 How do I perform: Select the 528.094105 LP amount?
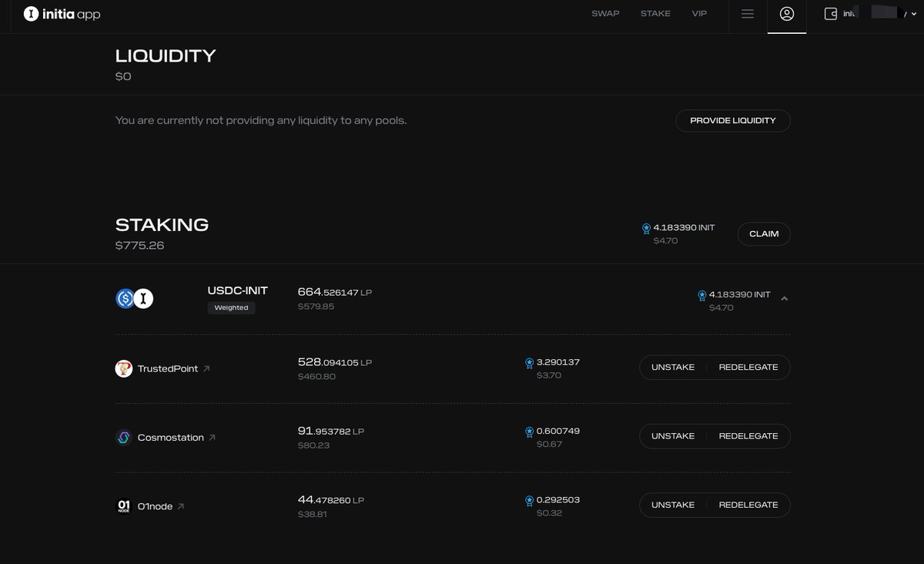coord(335,362)
